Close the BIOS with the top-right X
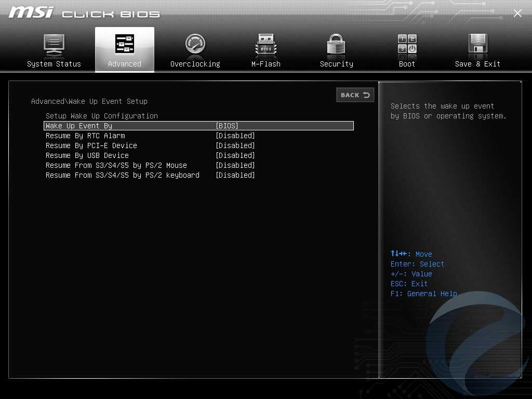 tap(517, 14)
